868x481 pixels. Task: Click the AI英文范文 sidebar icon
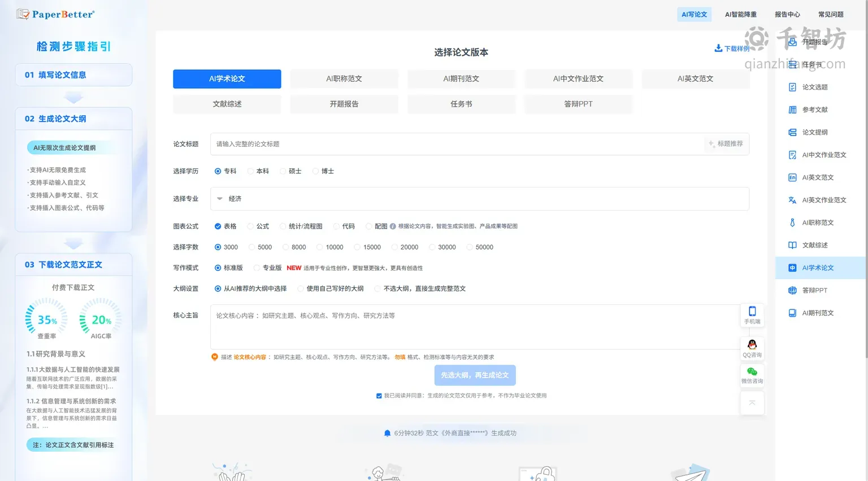[792, 177]
